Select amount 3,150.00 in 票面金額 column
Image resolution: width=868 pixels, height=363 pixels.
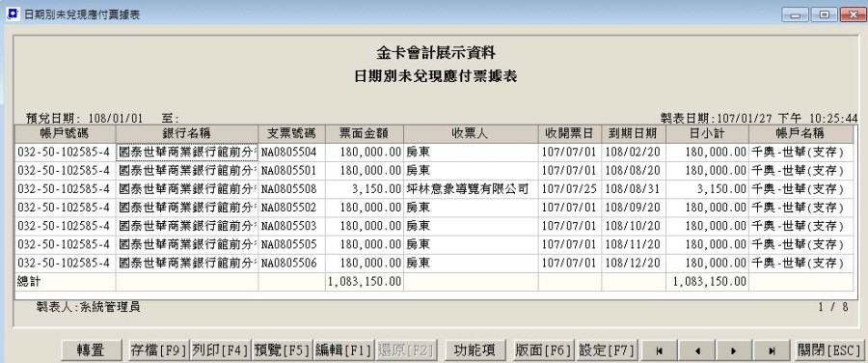pos(364,189)
